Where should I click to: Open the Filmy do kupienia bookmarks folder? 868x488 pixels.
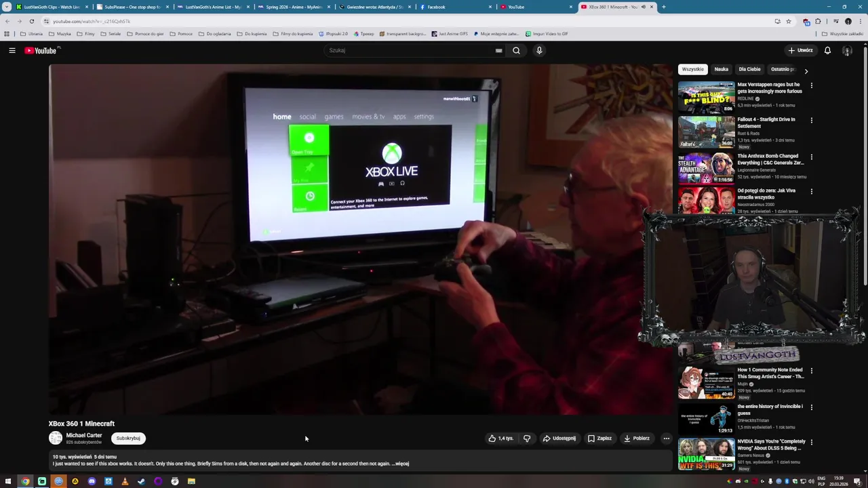pyautogui.click(x=293, y=34)
